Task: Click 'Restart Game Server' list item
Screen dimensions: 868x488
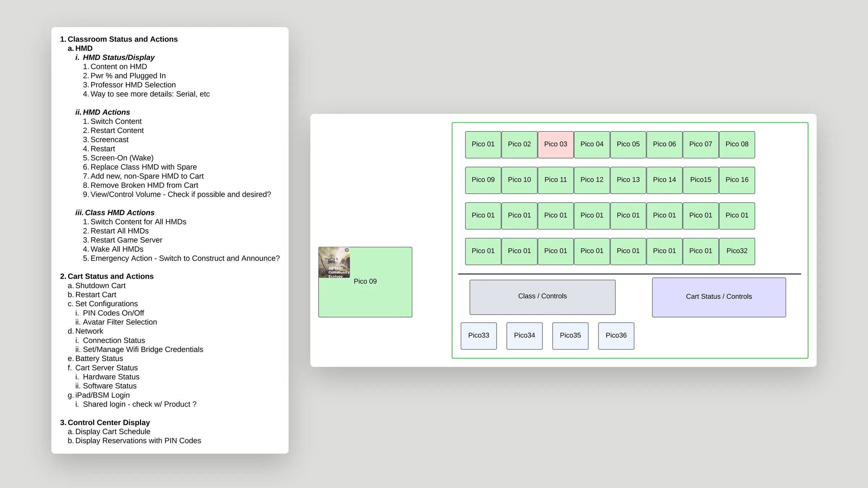Action: (126, 240)
